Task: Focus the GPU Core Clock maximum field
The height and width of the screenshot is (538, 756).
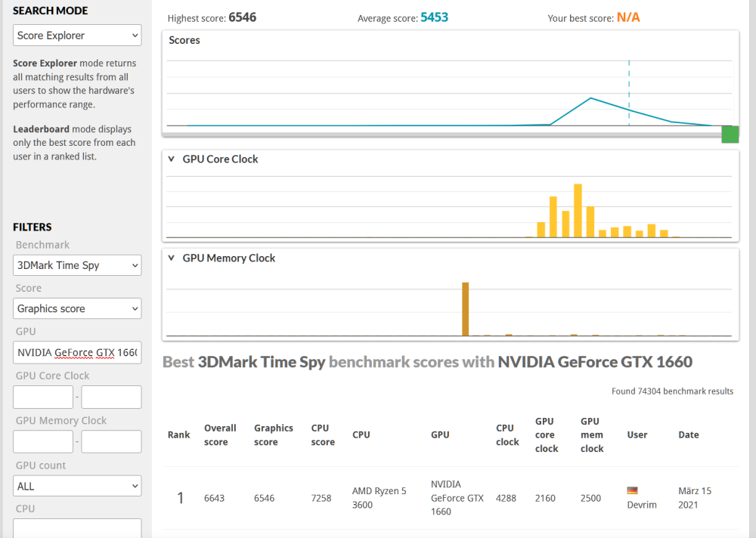Action: pos(111,397)
